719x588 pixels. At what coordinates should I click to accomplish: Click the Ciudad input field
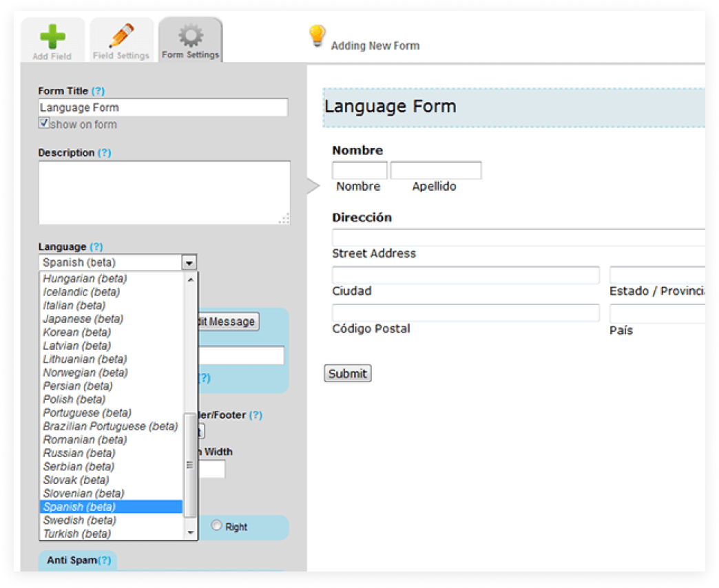point(466,275)
